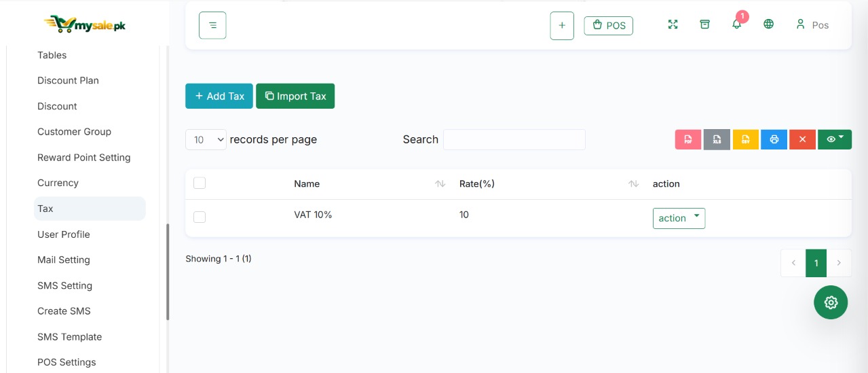Screen dimensions: 868x373
Task: Select Tax in sidebar
Action: click(90, 209)
